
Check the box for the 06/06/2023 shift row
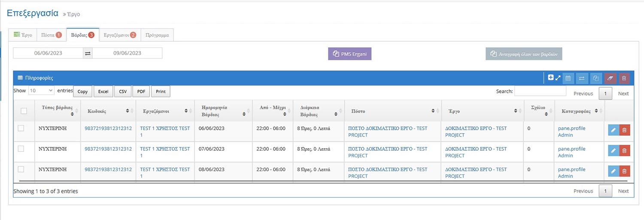pos(21,128)
